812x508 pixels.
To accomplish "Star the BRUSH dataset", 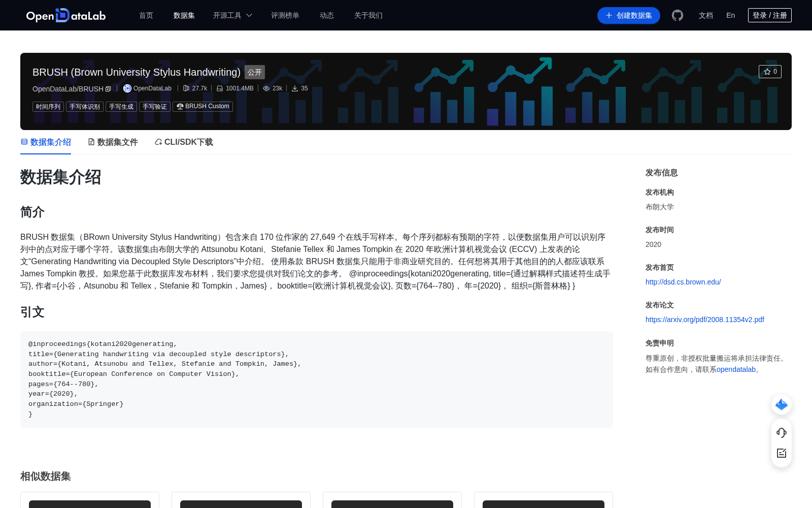I will pos(770,72).
